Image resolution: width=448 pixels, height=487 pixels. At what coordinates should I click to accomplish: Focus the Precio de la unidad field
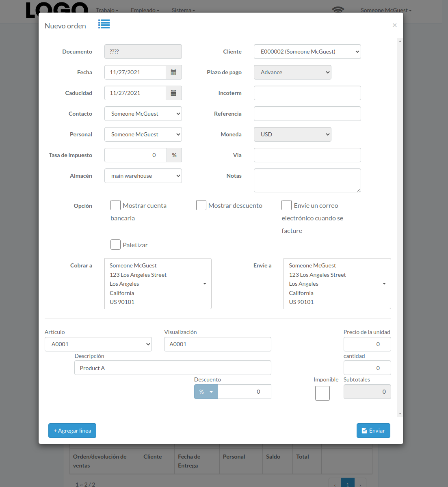tap(367, 344)
